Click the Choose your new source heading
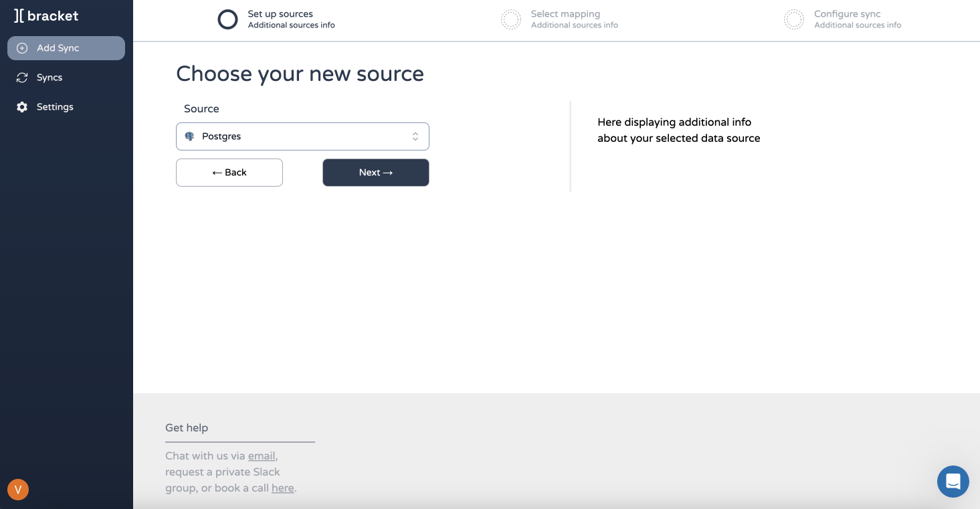980x509 pixels. [300, 74]
